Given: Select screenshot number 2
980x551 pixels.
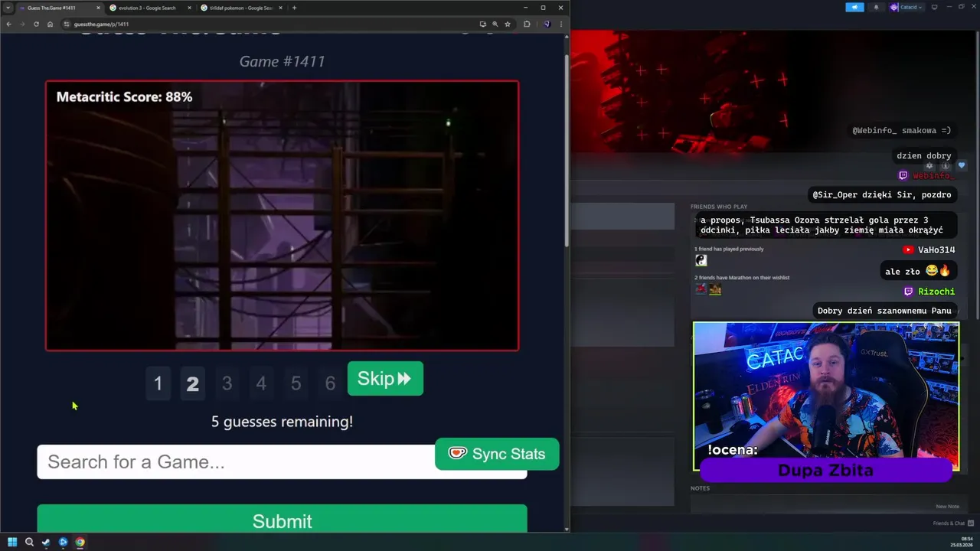Looking at the screenshot, I should [192, 383].
